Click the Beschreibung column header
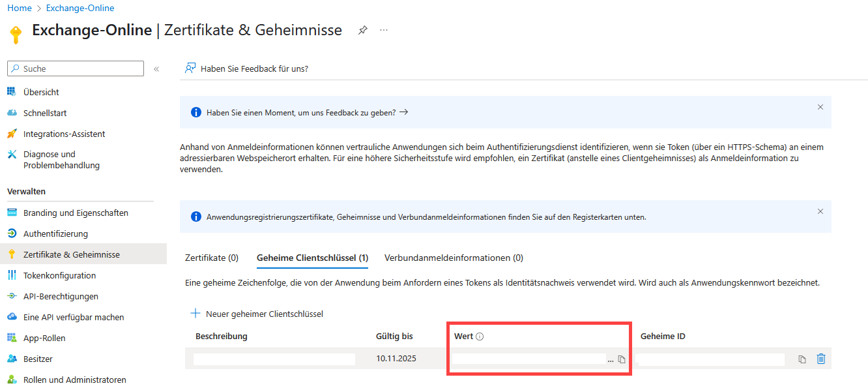This screenshot has height=390, width=868. [222, 337]
